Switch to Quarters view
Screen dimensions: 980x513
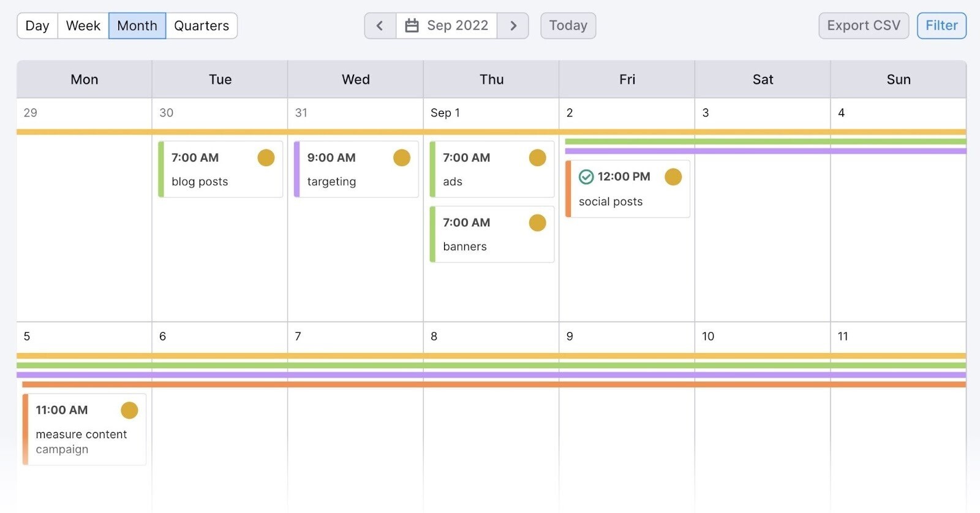coord(202,26)
